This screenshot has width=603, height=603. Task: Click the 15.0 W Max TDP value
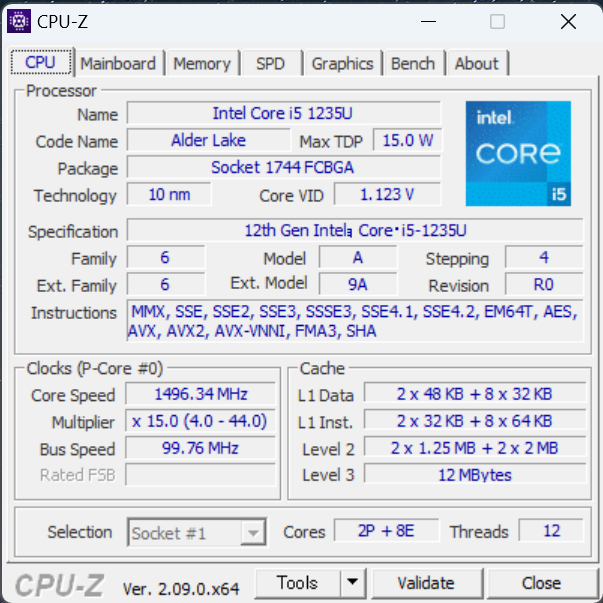pos(407,140)
